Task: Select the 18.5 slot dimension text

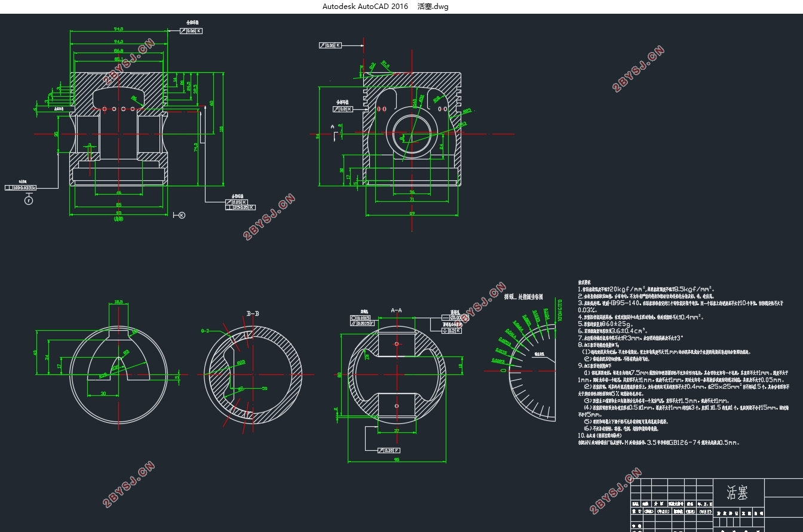Action: (x=118, y=302)
